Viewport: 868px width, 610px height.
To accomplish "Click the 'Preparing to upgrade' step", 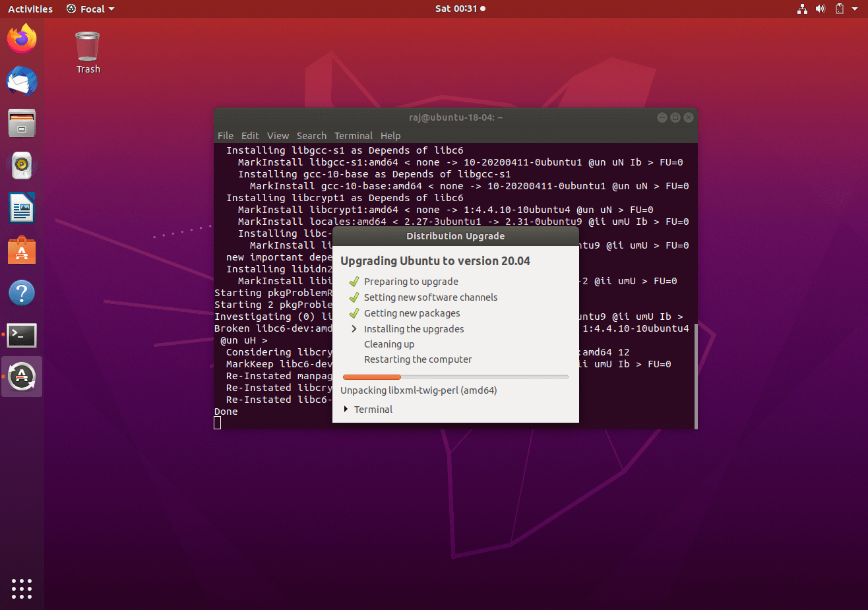I will [411, 282].
